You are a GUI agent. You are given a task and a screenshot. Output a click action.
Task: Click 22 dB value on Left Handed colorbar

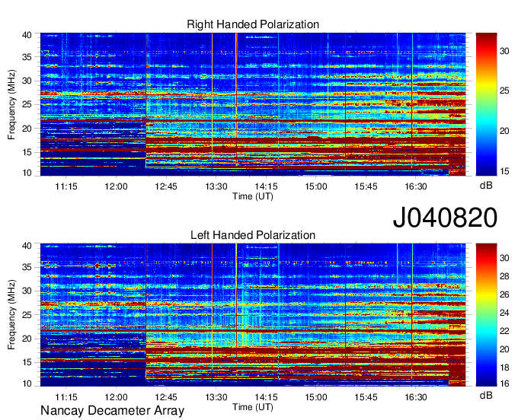tap(504, 331)
